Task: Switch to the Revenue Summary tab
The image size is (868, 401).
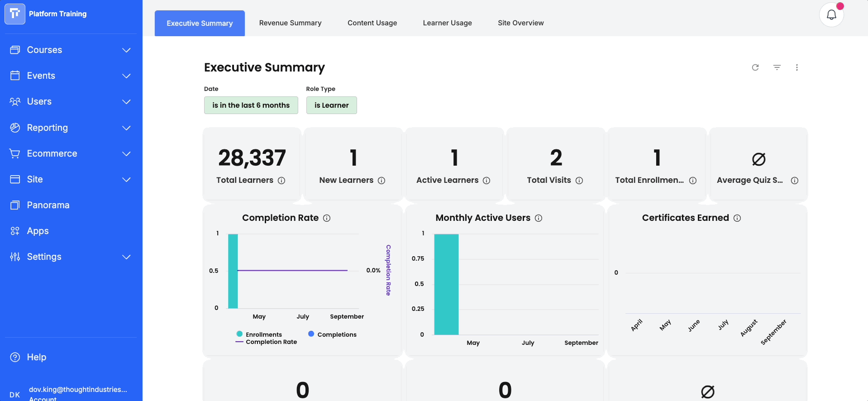Action: 290,23
